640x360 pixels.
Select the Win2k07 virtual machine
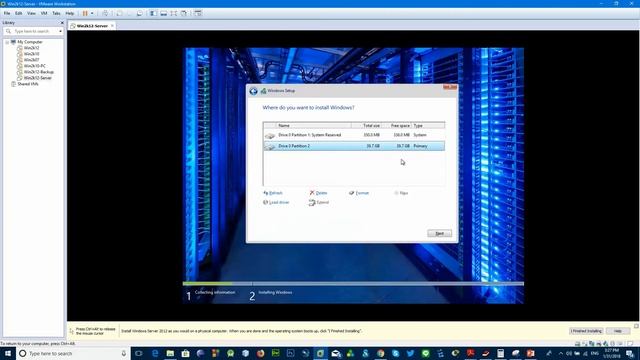point(31,60)
